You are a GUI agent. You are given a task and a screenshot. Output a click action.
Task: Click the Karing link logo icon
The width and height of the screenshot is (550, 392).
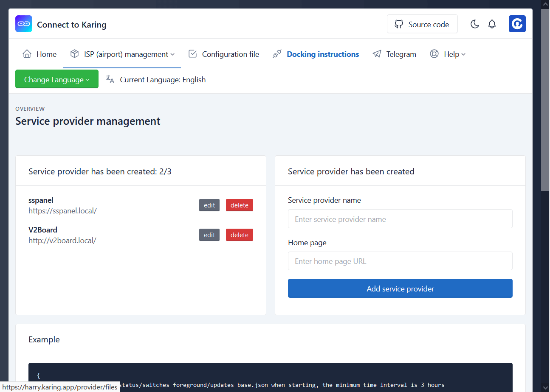(x=24, y=24)
